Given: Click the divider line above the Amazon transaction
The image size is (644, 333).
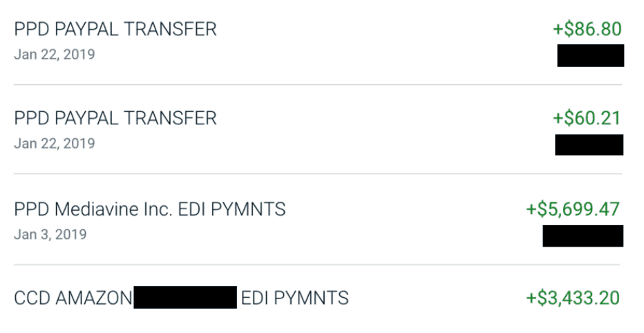Looking at the screenshot, I should coord(318,265).
